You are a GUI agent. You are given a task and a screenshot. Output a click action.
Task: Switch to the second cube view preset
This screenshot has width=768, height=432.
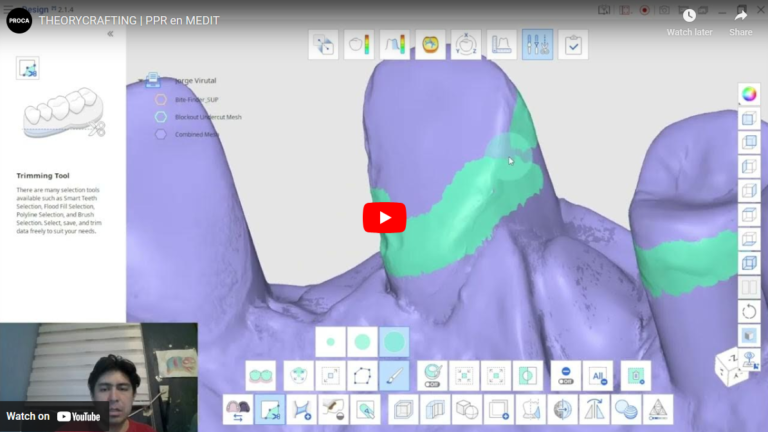point(749,142)
